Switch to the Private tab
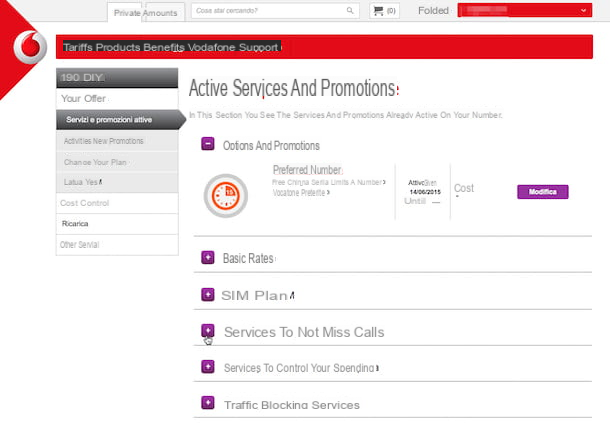Screen dimensions: 610x439 127,13
